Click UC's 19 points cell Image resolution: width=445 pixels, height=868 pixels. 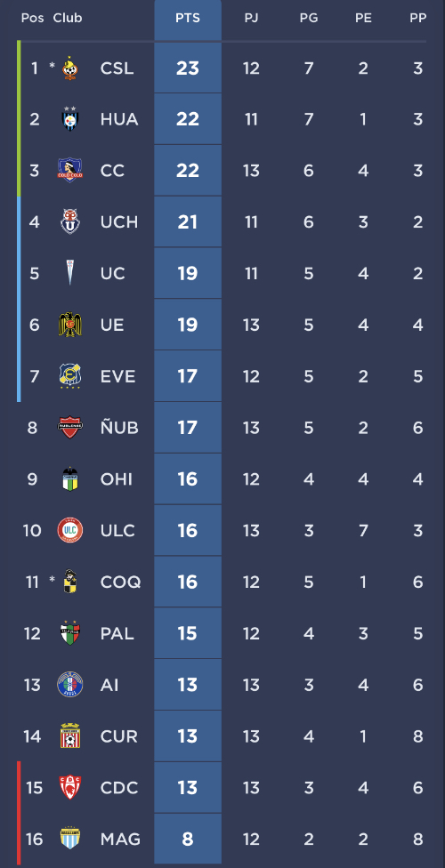[188, 273]
